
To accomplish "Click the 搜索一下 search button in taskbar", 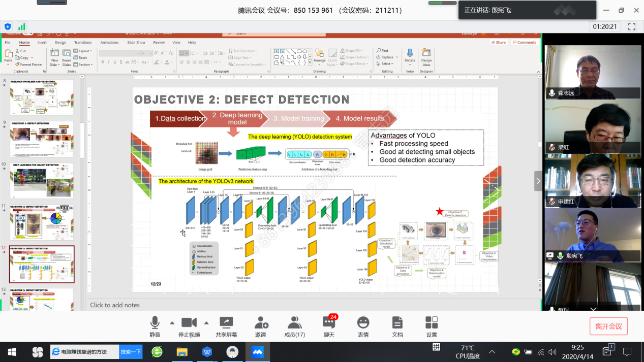I will coord(131,351).
